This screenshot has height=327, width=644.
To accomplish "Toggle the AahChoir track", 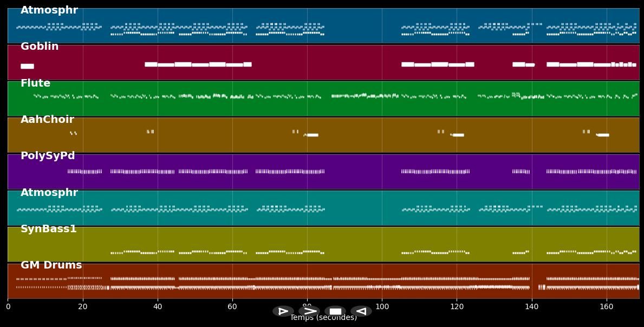I will pyautogui.click(x=48, y=119).
